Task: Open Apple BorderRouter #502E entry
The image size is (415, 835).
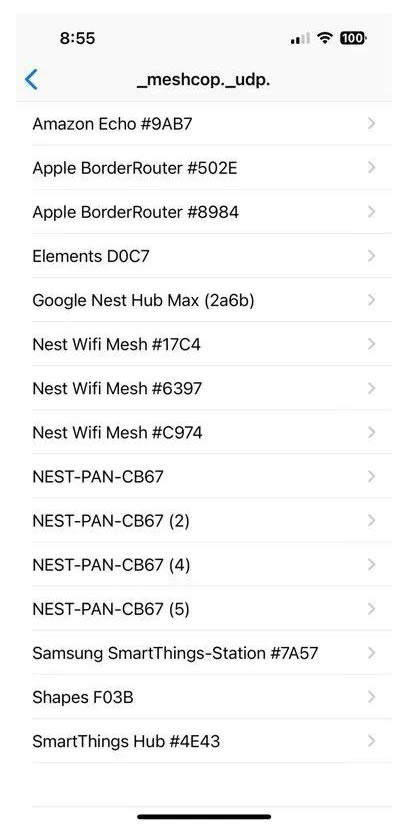Action: [x=211, y=168]
